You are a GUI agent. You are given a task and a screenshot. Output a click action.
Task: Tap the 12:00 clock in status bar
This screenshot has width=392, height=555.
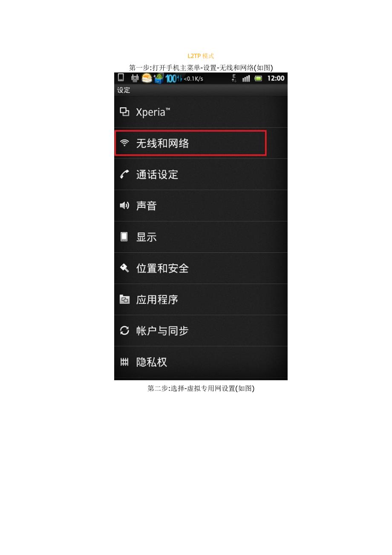point(276,78)
